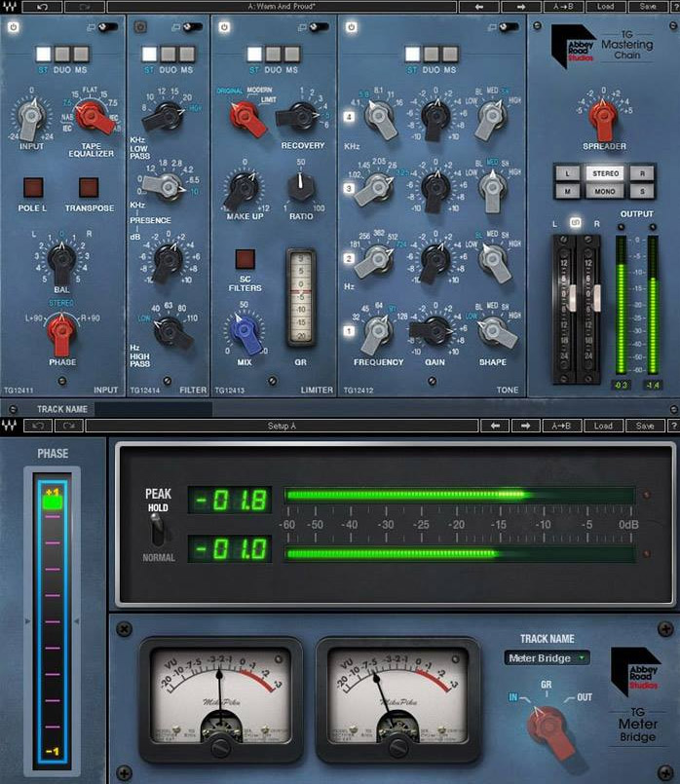Toggle the output fader link icon
680x784 pixels.
click(x=576, y=222)
